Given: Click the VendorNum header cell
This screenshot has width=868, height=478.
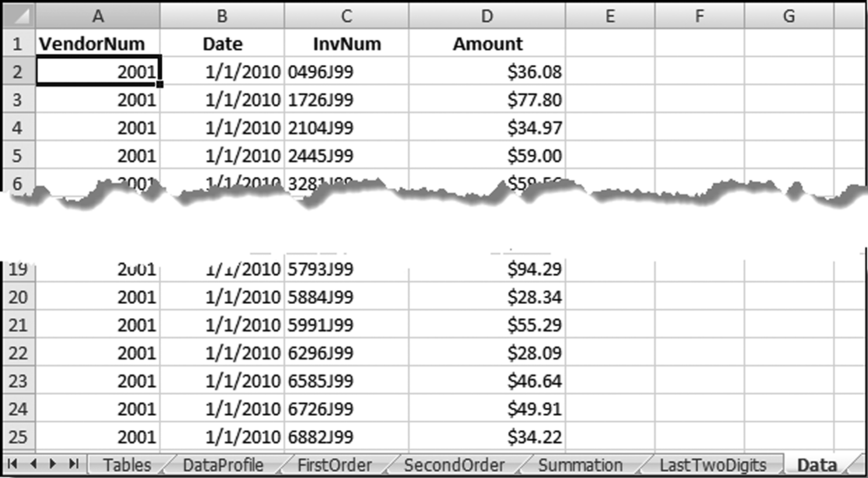Looking at the screenshot, I should (x=98, y=43).
